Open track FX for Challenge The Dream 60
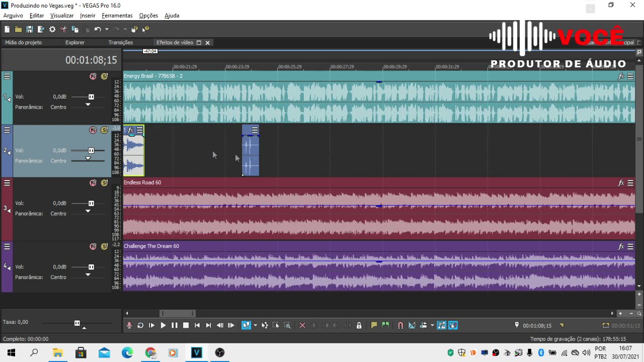The width and height of the screenshot is (644, 362). (x=621, y=246)
